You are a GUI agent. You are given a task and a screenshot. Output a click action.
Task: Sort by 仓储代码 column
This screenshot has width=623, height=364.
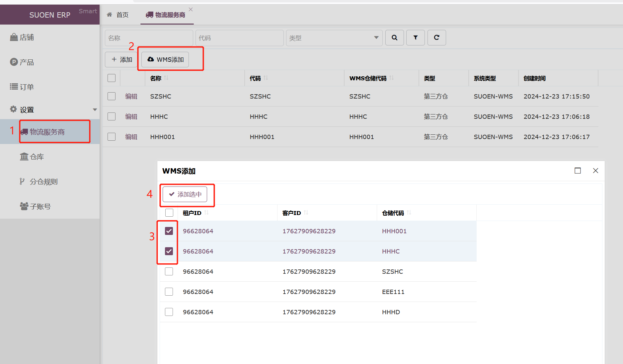pyautogui.click(x=409, y=213)
